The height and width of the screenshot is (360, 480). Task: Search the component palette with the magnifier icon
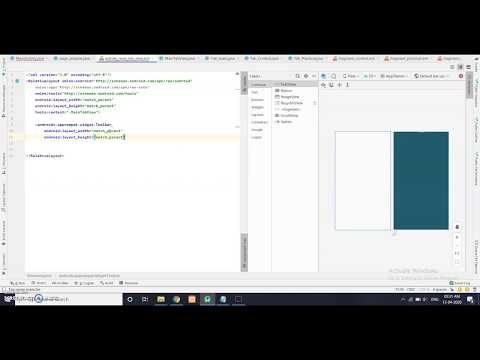coord(298,76)
